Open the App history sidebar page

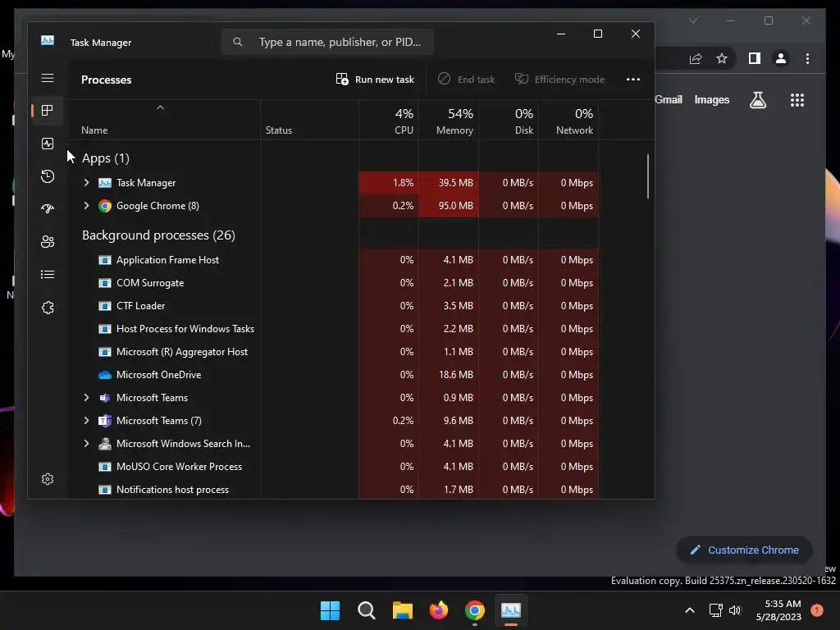[48, 176]
